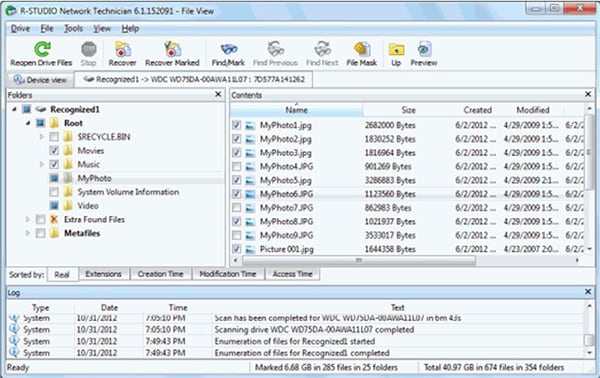Screen dimensions: 600x378
Task: Click the Contents vertical scrollbar thumb
Action: (589, 152)
